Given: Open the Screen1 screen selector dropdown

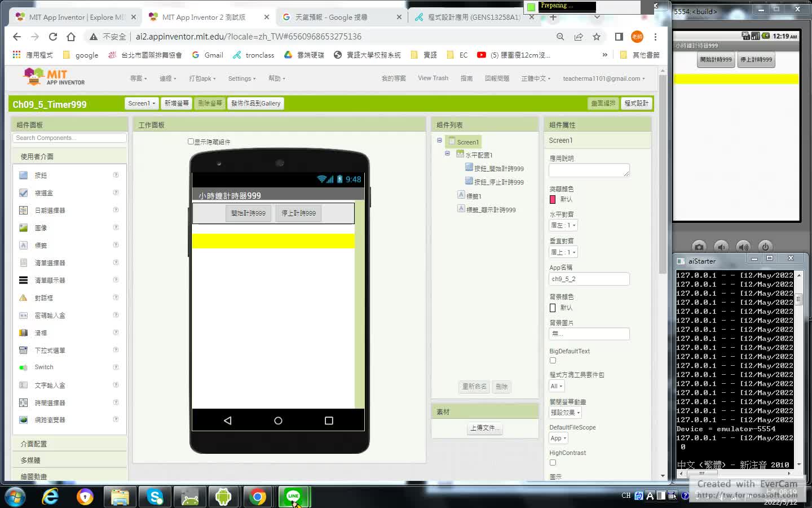Looking at the screenshot, I should pos(142,103).
